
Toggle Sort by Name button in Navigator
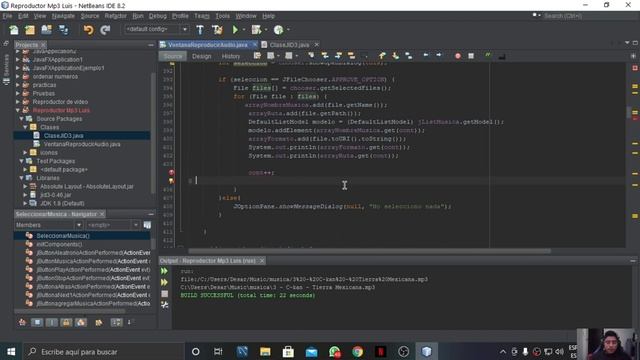click(116, 322)
